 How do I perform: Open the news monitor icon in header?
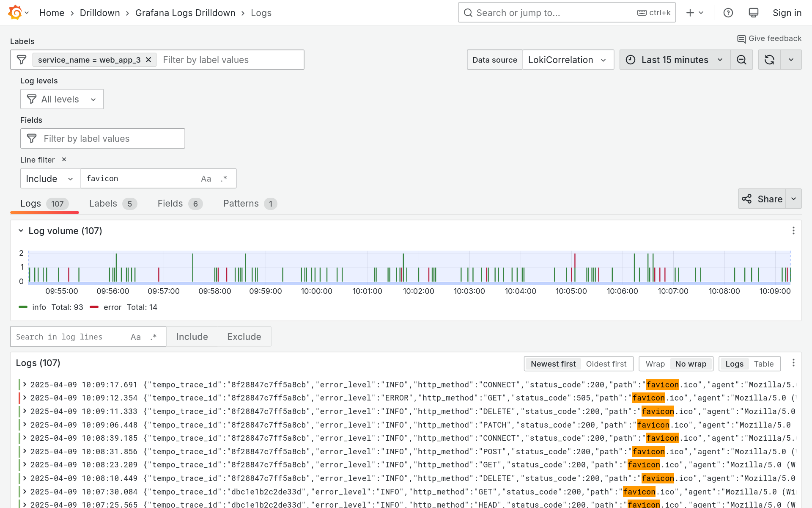coord(753,13)
